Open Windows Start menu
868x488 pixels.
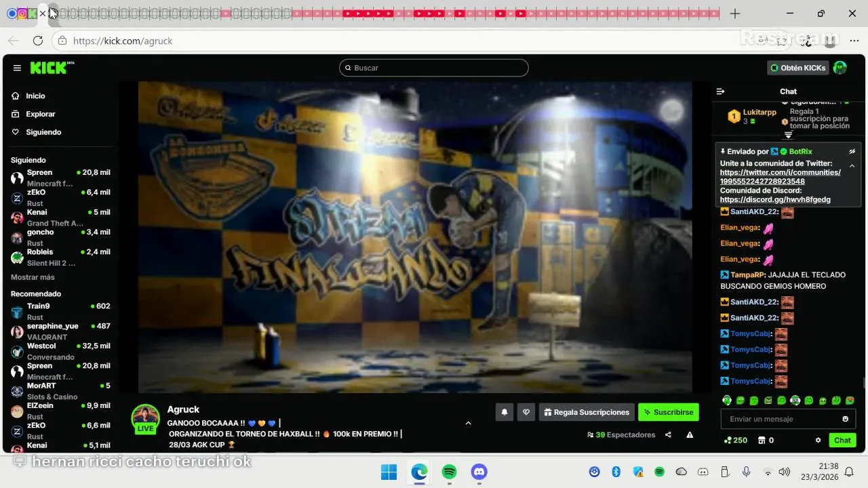[389, 472]
